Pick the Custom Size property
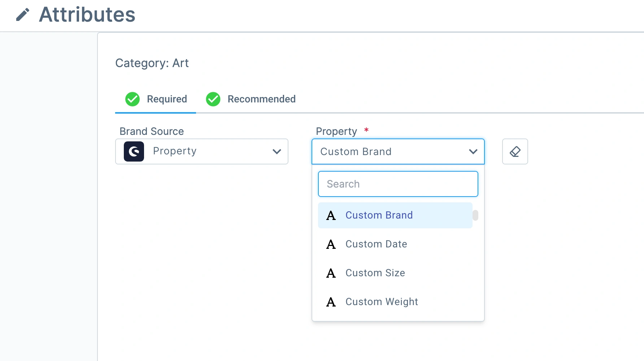The image size is (644, 361). 375,273
